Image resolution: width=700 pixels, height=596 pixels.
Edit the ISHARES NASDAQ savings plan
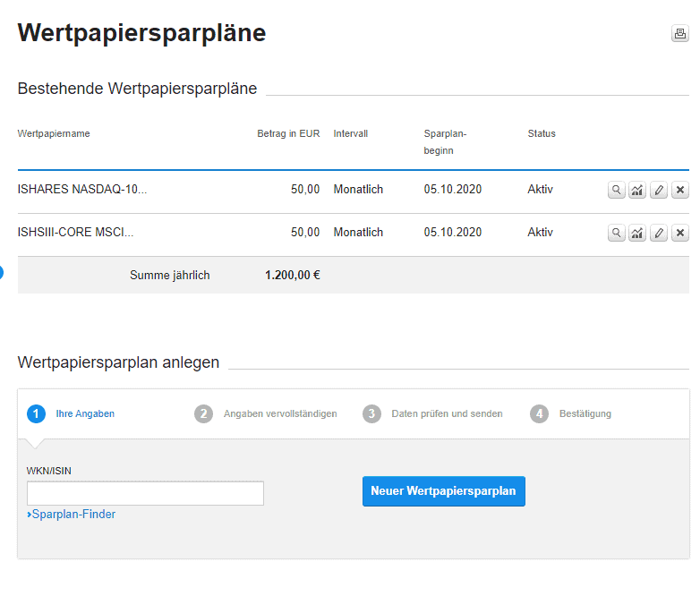point(659,190)
